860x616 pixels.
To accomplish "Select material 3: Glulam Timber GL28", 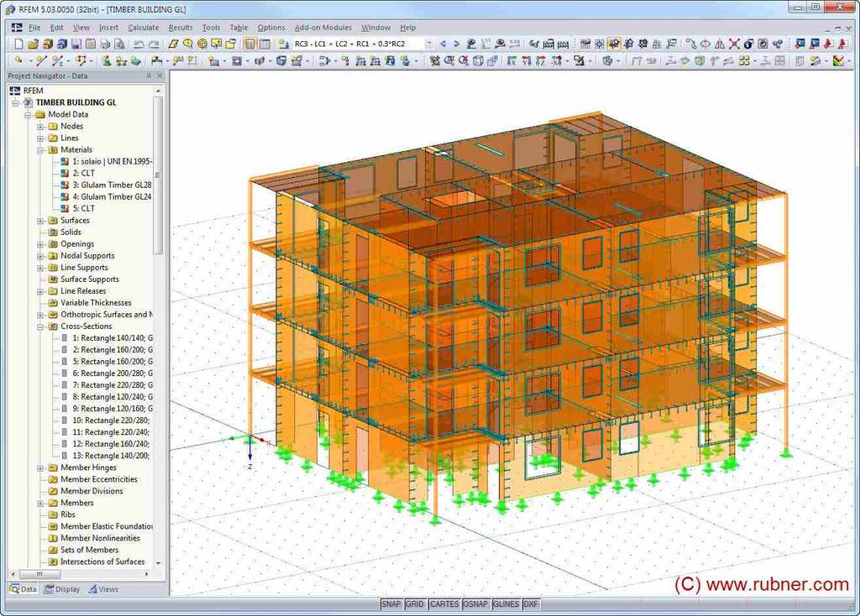I will pyautogui.click(x=112, y=185).
